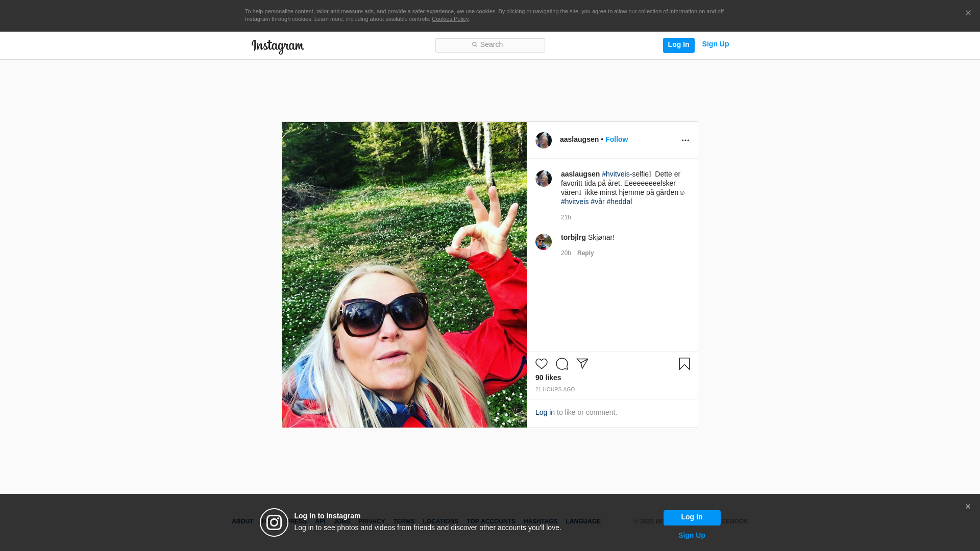Click the HASHTAGS footer link
This screenshot has height=551, width=980.
click(x=540, y=521)
